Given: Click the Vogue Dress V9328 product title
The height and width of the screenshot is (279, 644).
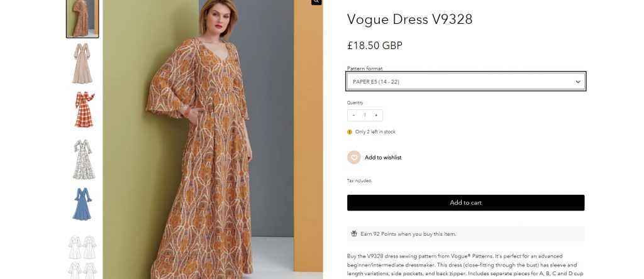Looking at the screenshot, I should (409, 19).
